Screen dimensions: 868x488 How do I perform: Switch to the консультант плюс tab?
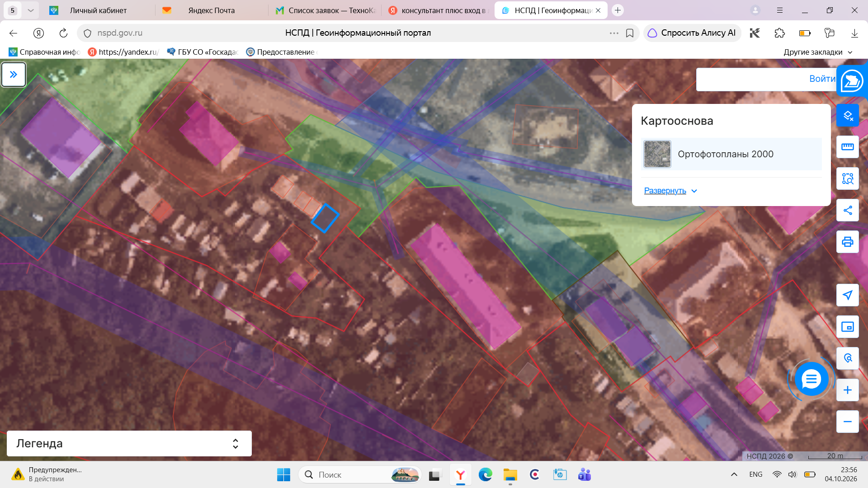click(x=438, y=10)
